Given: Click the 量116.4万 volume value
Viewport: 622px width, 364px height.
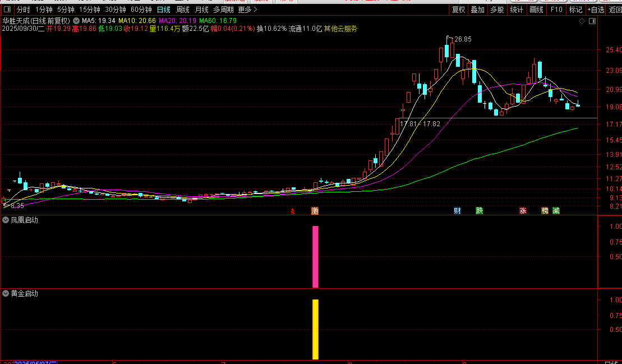Looking at the screenshot, I should pyautogui.click(x=165, y=29).
